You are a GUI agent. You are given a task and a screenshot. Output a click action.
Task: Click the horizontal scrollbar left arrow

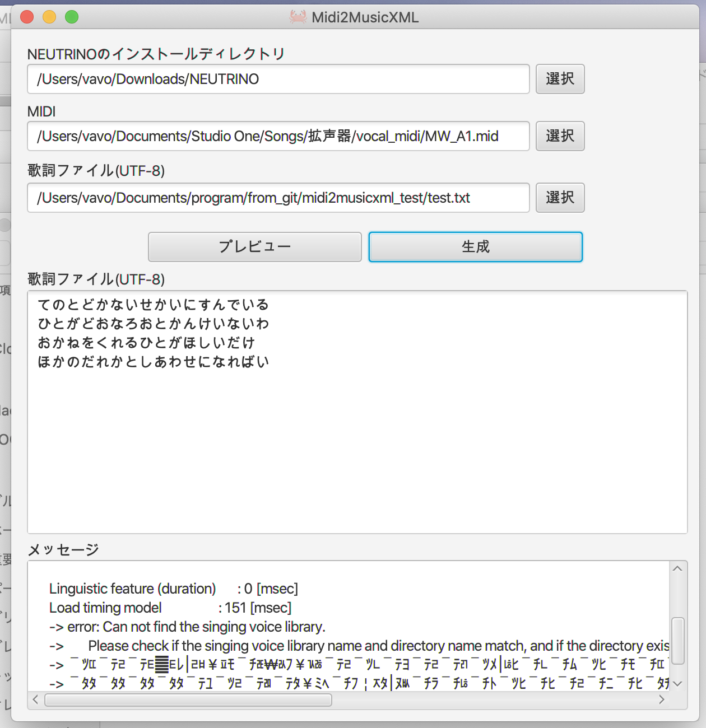(35, 699)
